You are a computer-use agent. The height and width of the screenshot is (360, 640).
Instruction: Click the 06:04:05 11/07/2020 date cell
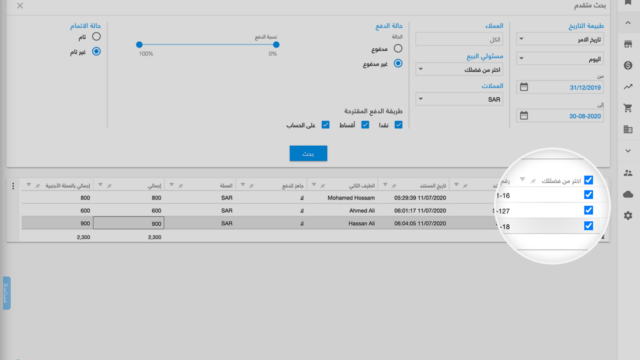click(x=413, y=223)
